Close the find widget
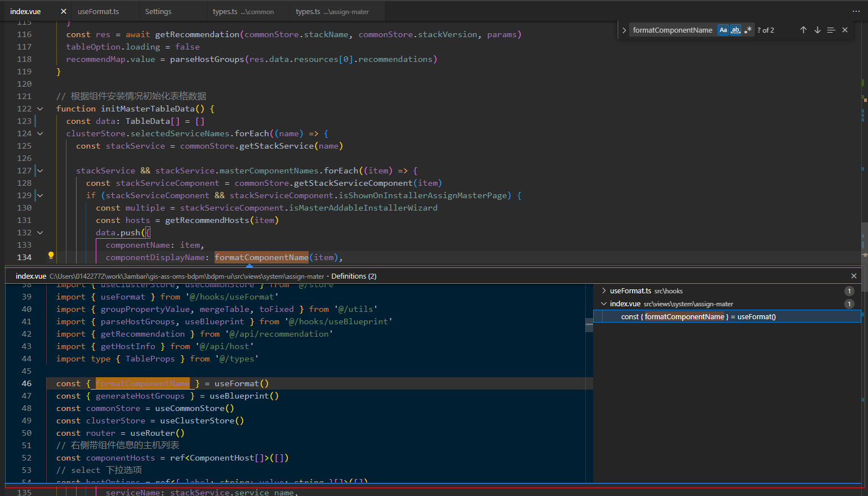 coord(845,30)
